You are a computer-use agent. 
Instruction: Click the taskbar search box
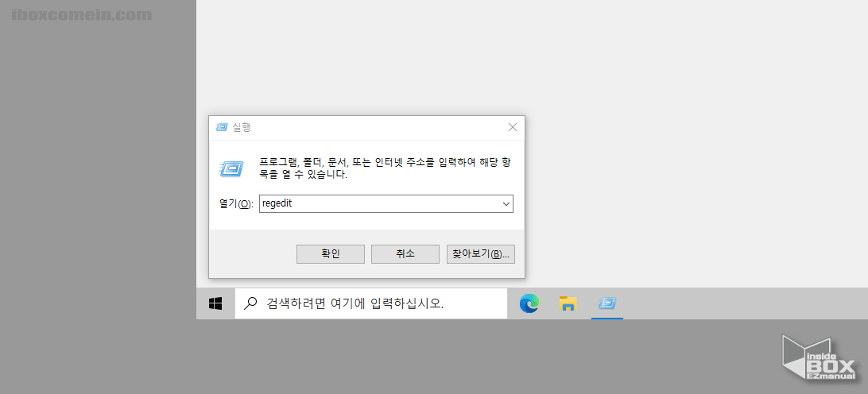coord(371,303)
